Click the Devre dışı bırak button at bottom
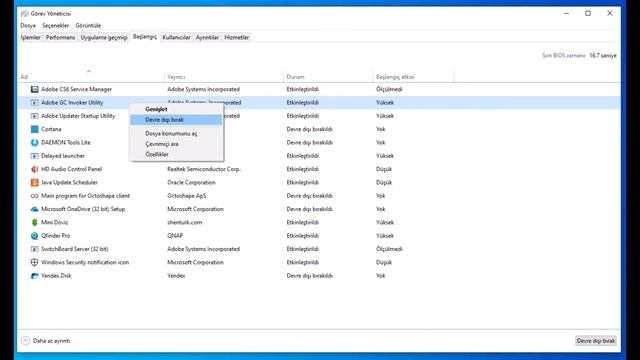This screenshot has height=360, width=640. 596,340
